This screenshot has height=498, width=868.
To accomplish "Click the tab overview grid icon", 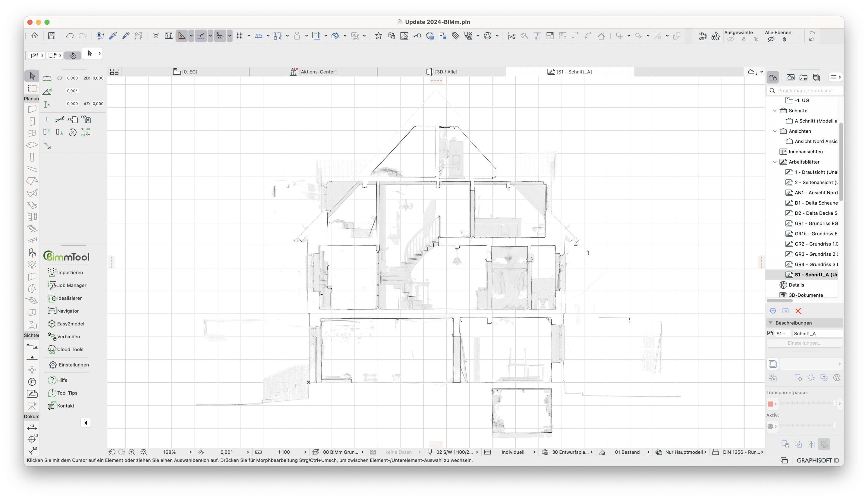I will tap(114, 71).
